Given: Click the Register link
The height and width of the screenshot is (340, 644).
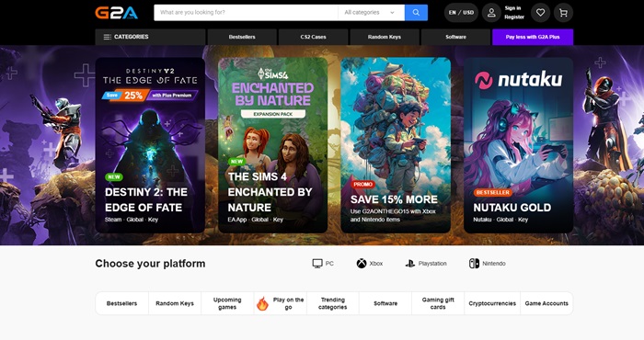Looking at the screenshot, I should pyautogui.click(x=514, y=17).
